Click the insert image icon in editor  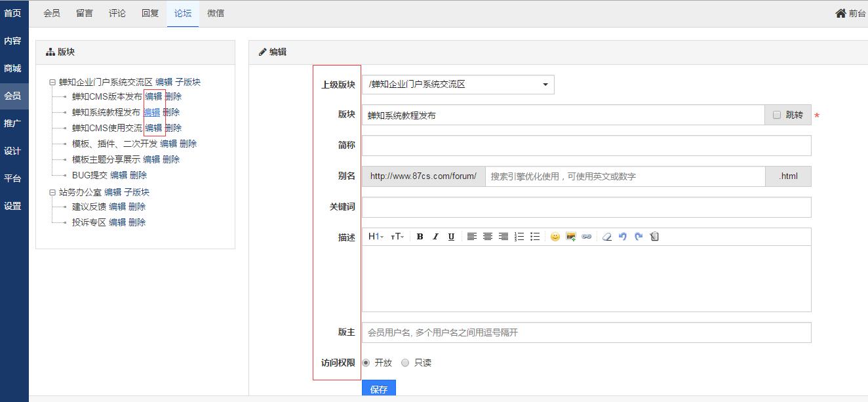[x=571, y=237]
